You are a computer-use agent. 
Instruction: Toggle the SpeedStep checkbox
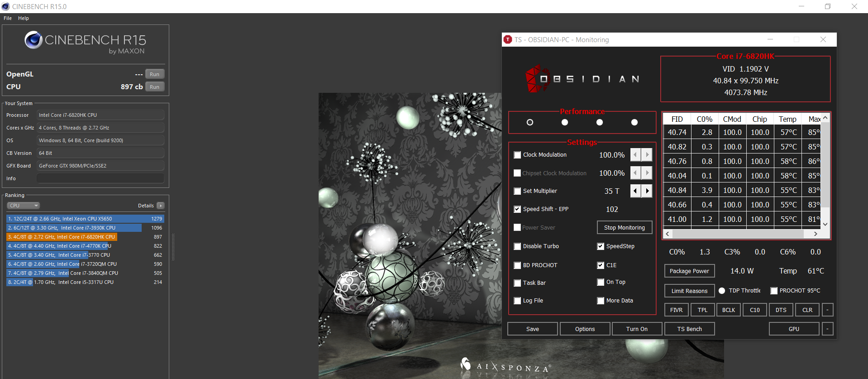pos(601,246)
